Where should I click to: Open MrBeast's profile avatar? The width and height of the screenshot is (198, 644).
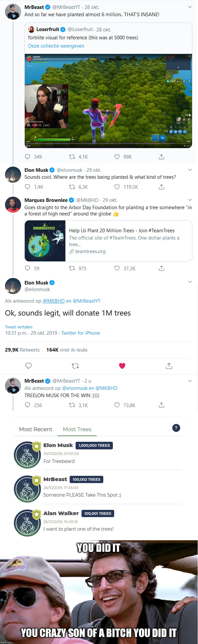(x=13, y=11)
